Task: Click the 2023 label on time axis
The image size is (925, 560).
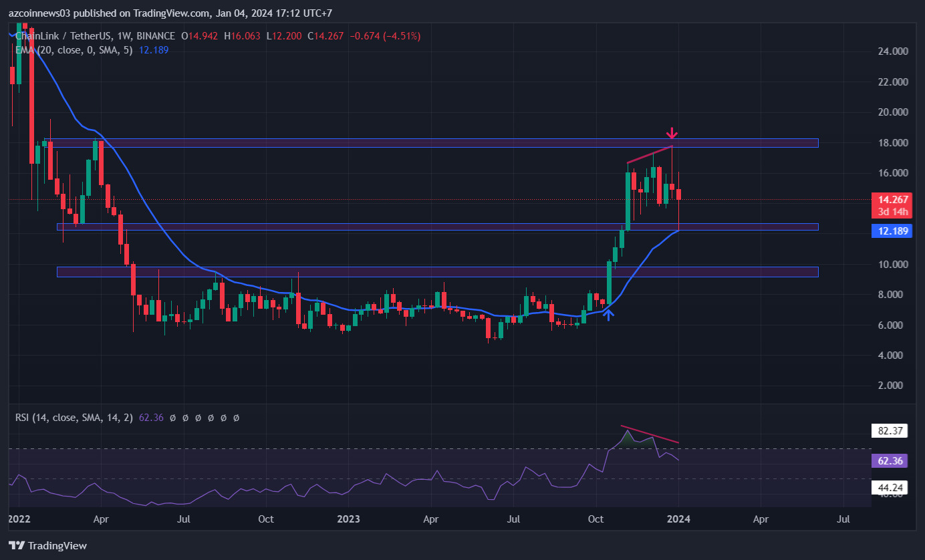Action: click(x=348, y=519)
